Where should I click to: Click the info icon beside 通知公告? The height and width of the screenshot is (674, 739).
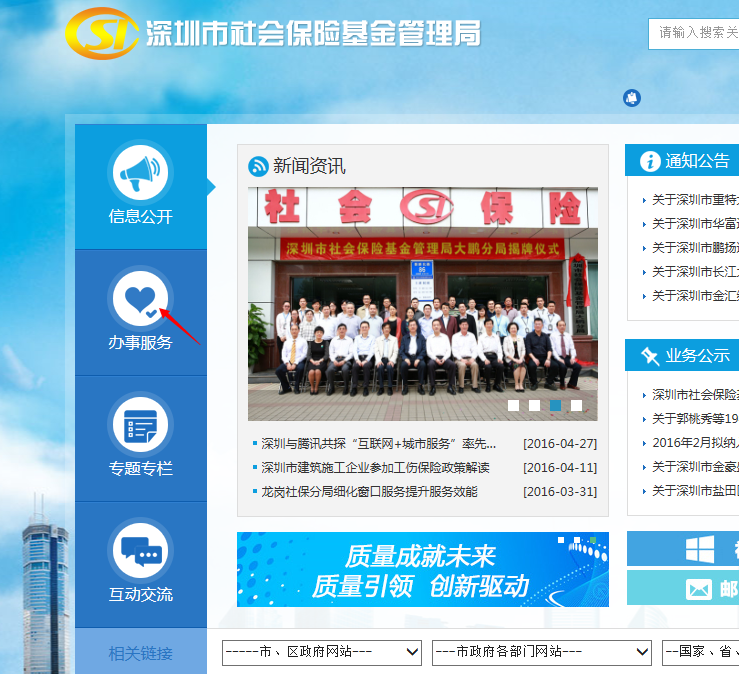click(x=650, y=162)
